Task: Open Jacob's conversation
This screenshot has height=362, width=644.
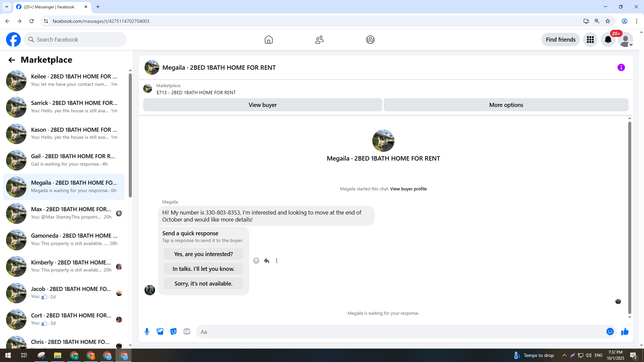Action: 64,293
